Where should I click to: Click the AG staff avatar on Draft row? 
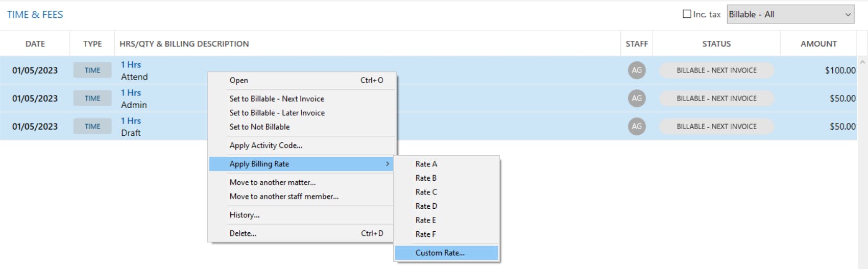[637, 127]
